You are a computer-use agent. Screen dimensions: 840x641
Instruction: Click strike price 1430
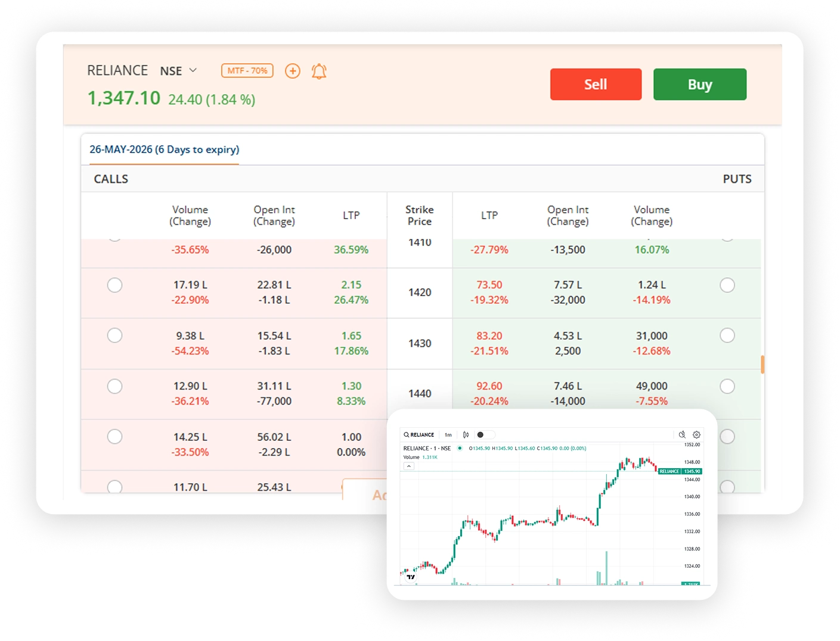click(420, 344)
